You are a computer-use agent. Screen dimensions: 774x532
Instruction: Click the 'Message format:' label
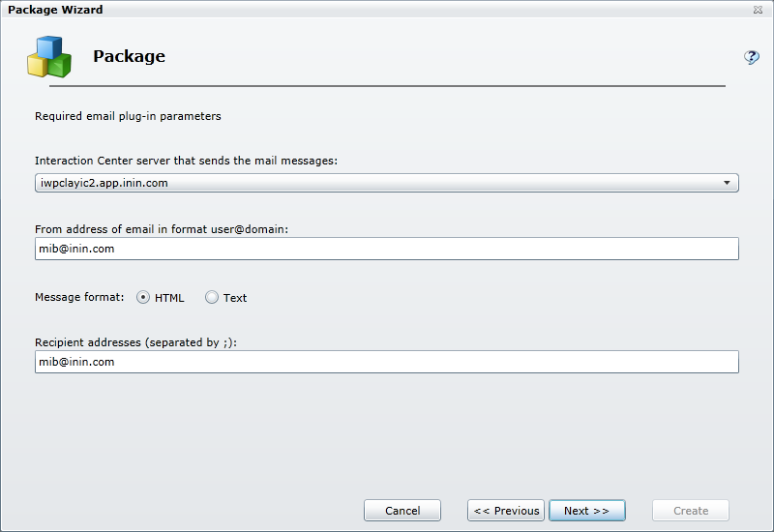[79, 297]
